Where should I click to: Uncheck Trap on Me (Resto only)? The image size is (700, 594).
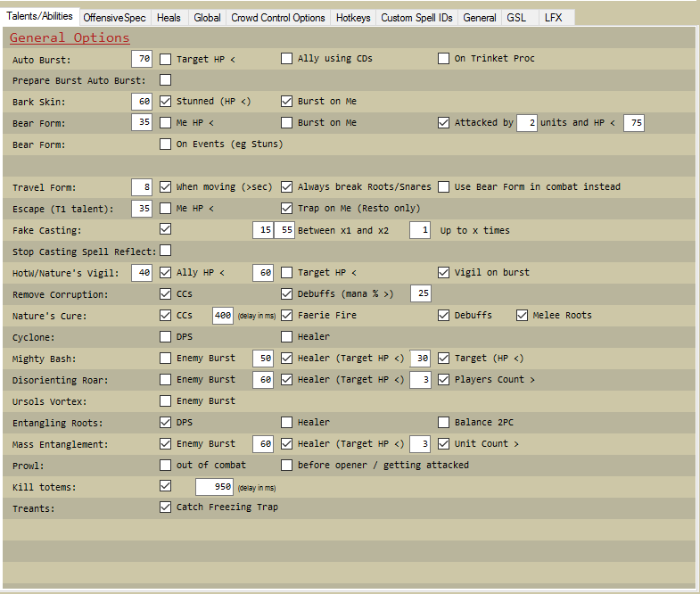tap(286, 208)
